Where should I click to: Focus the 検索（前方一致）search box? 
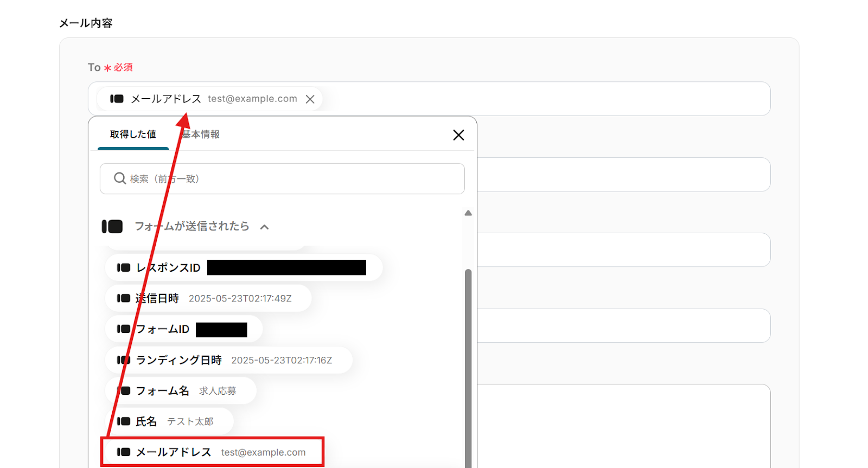tap(282, 178)
